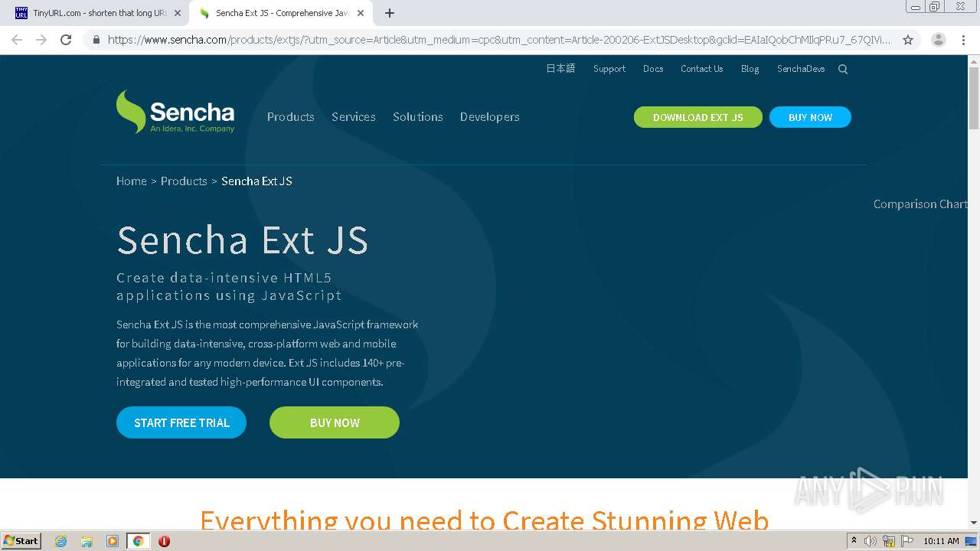Click the DOWNLOAD EXT JS button
The width and height of the screenshot is (980, 551).
(x=698, y=117)
